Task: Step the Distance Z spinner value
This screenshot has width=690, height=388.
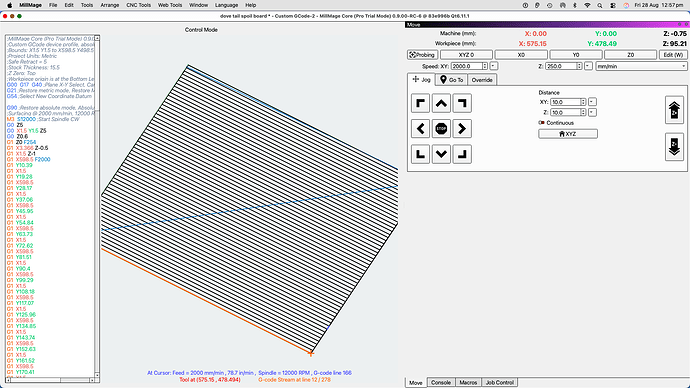Action: pos(583,113)
